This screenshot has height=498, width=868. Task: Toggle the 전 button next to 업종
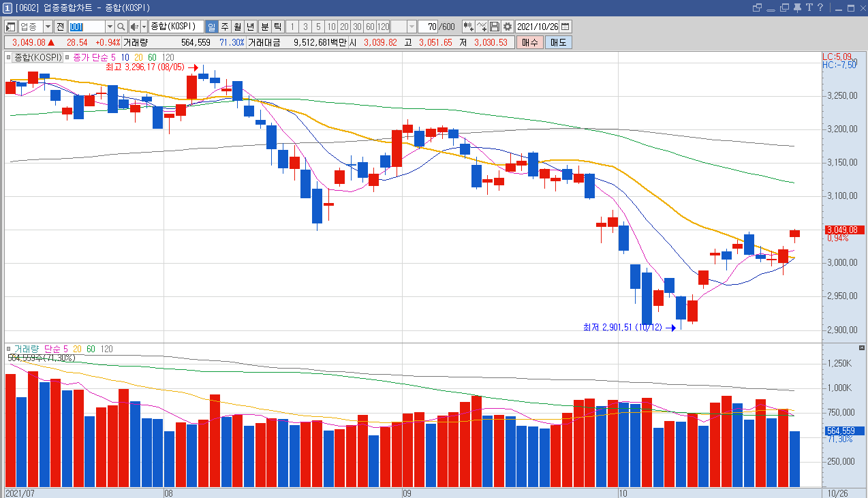(60, 27)
